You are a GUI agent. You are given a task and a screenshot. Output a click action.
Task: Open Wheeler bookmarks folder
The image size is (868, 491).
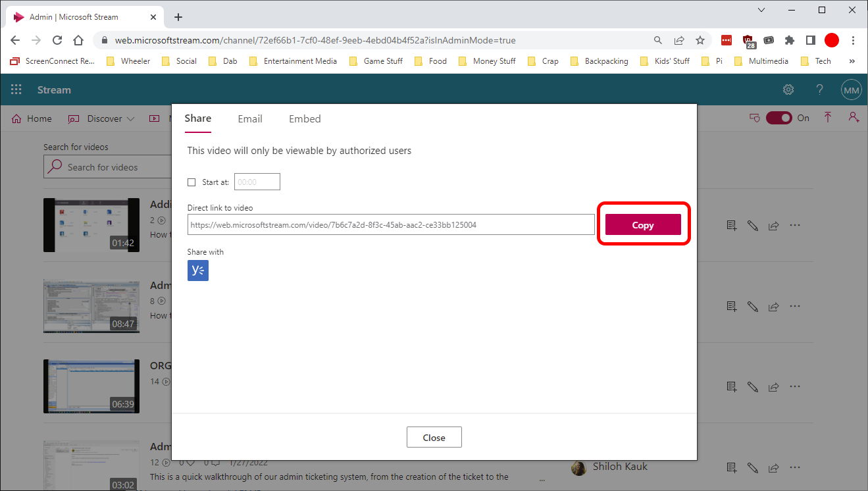coord(128,61)
